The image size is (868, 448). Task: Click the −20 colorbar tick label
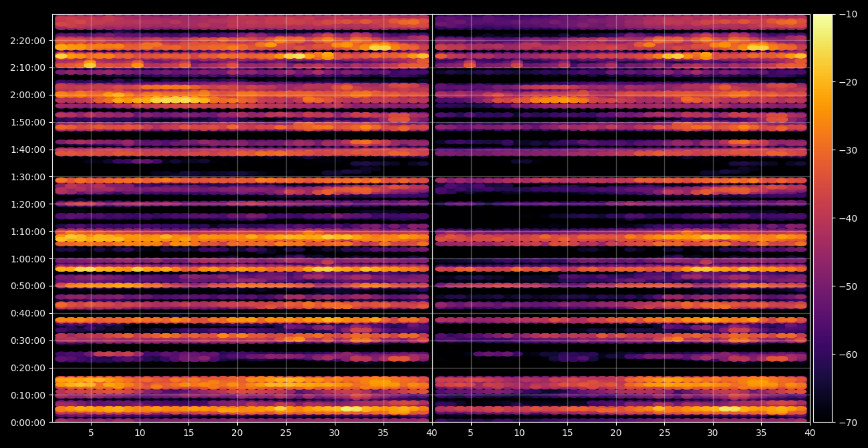pos(847,82)
